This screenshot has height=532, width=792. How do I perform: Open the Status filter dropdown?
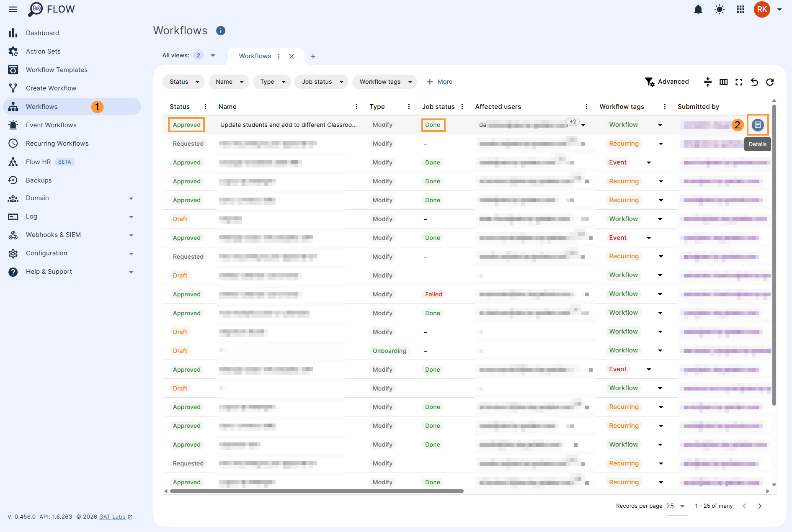[183, 82]
